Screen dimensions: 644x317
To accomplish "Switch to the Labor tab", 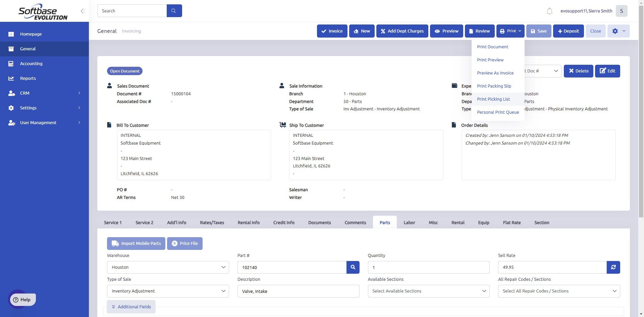I will (409, 222).
